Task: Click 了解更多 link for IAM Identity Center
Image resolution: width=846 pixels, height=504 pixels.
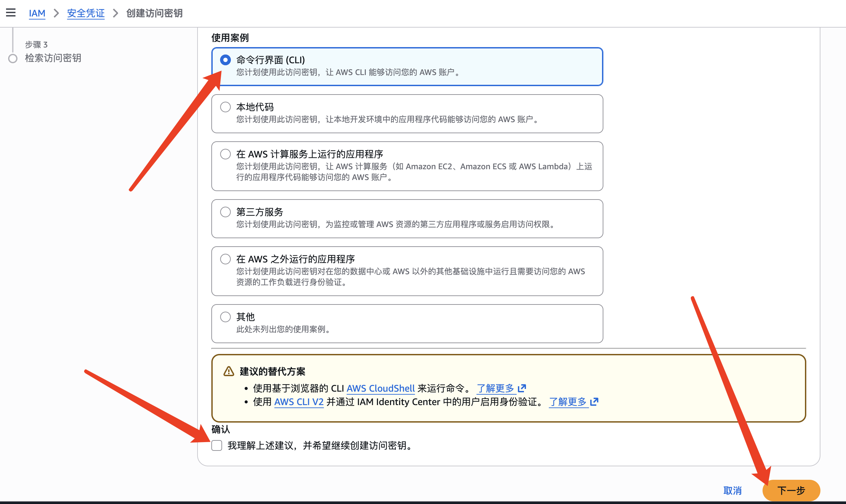Action: (568, 402)
